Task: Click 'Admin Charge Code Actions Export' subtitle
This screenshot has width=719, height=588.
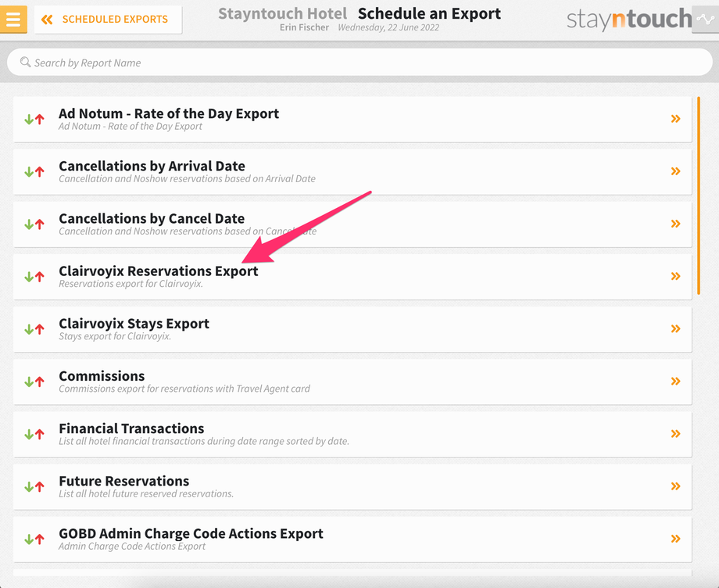Action: point(132,547)
